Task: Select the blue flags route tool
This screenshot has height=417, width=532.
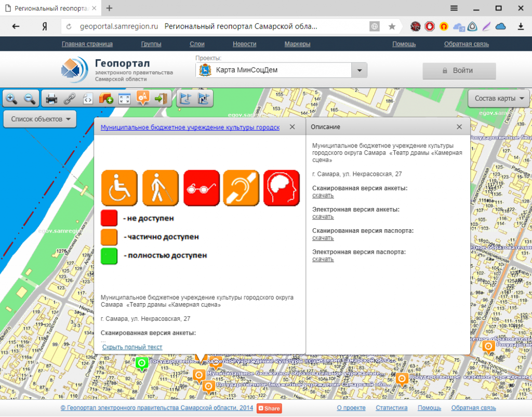Action: click(x=185, y=99)
